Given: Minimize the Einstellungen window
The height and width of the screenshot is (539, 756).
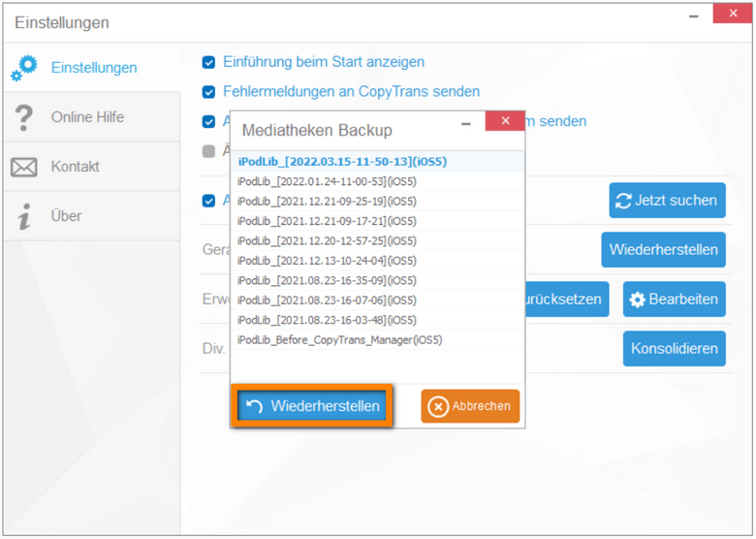Looking at the screenshot, I should [693, 16].
